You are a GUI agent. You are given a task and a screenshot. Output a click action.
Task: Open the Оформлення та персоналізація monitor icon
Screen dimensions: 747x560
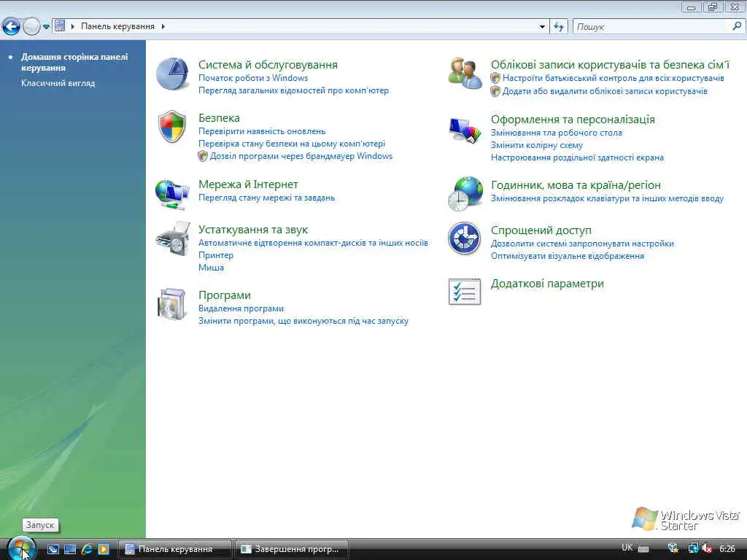click(x=465, y=131)
